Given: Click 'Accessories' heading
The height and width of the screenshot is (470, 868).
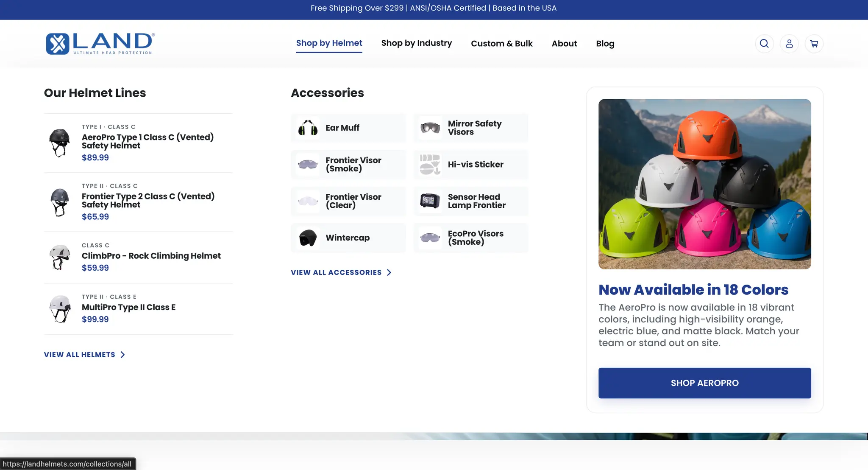Looking at the screenshot, I should 327,92.
